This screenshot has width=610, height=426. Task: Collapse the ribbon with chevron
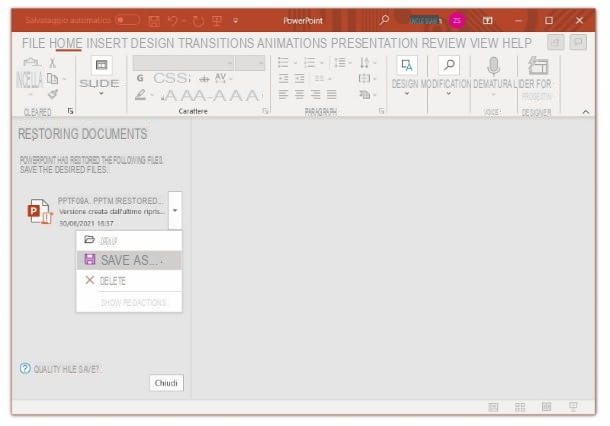click(585, 112)
